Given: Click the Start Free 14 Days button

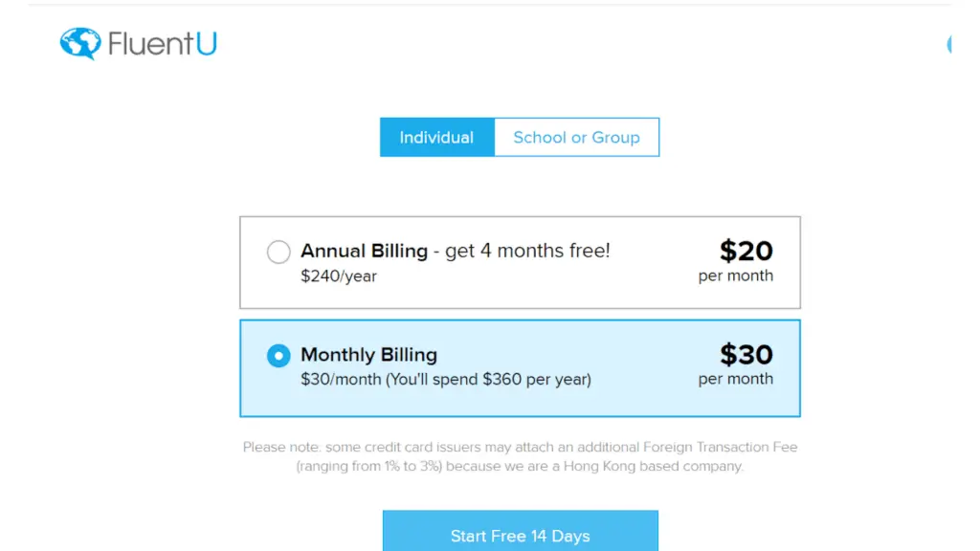Looking at the screenshot, I should [x=520, y=532].
